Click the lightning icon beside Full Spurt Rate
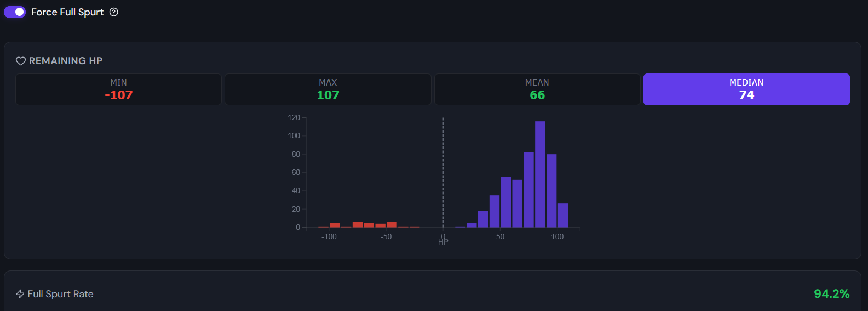Screen dimensions: 868x311 [20, 294]
